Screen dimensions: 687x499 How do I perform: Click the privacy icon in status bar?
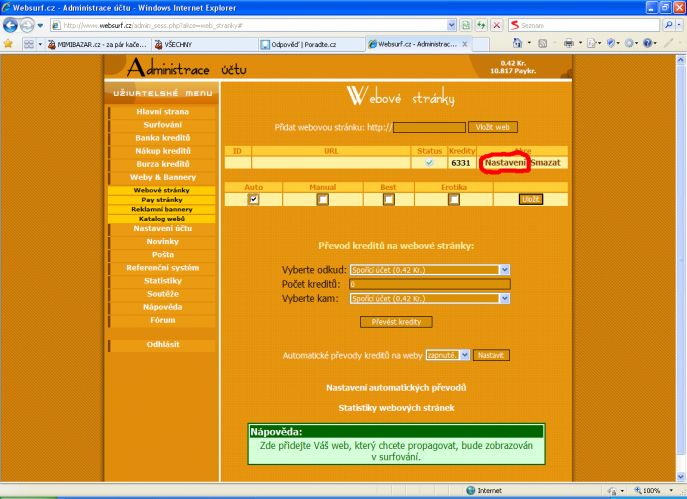click(612, 491)
